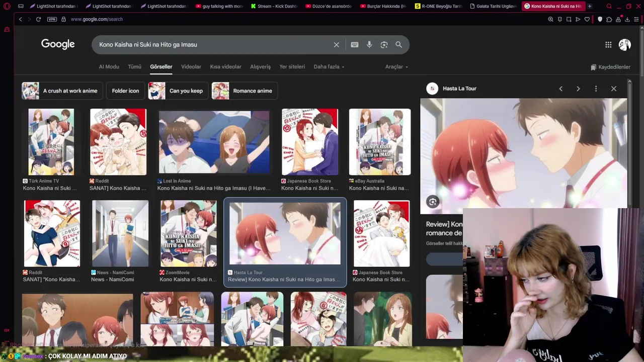
Task: Open the browser tab search magnifier icon
Action: [609, 6]
